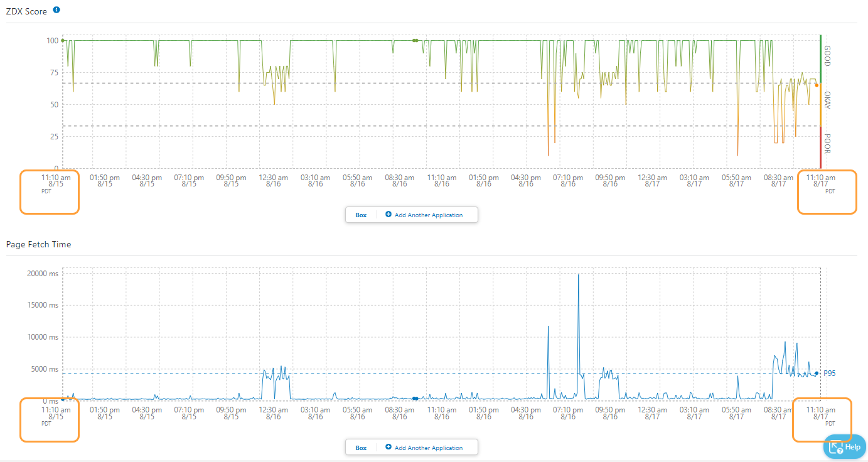Click the blue marker mid-way on Page Fetch line
The width and height of the screenshot is (868, 462).
click(x=415, y=399)
